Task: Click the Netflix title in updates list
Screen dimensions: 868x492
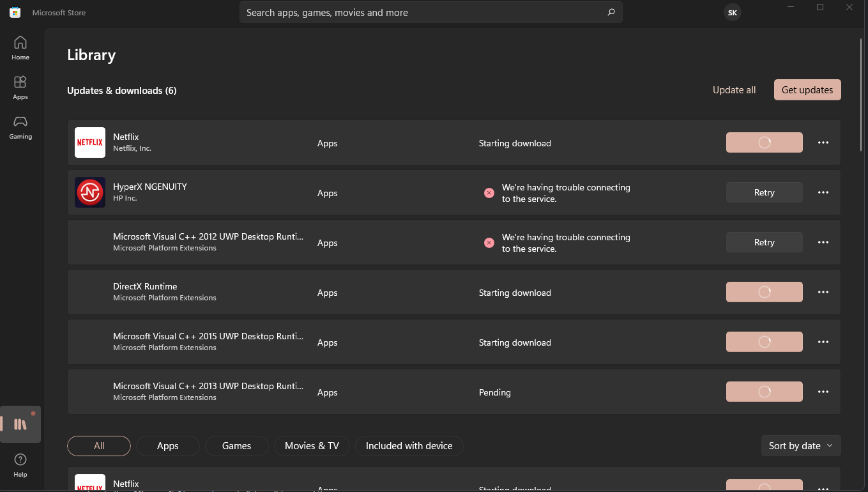Action: click(126, 137)
